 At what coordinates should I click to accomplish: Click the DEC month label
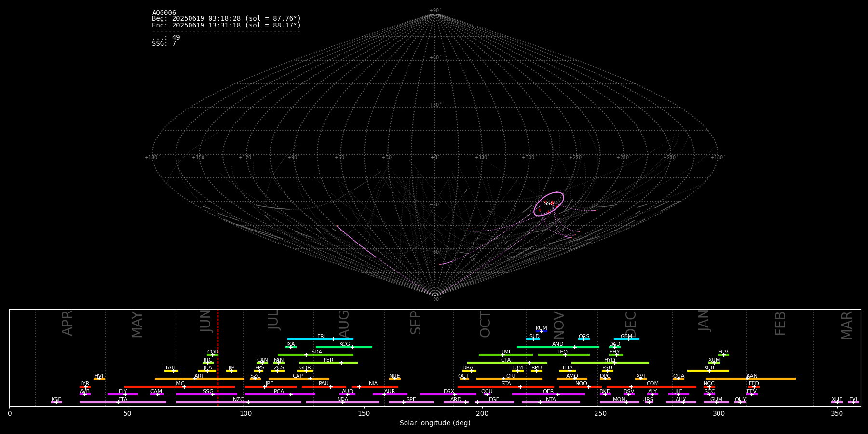(x=631, y=324)
